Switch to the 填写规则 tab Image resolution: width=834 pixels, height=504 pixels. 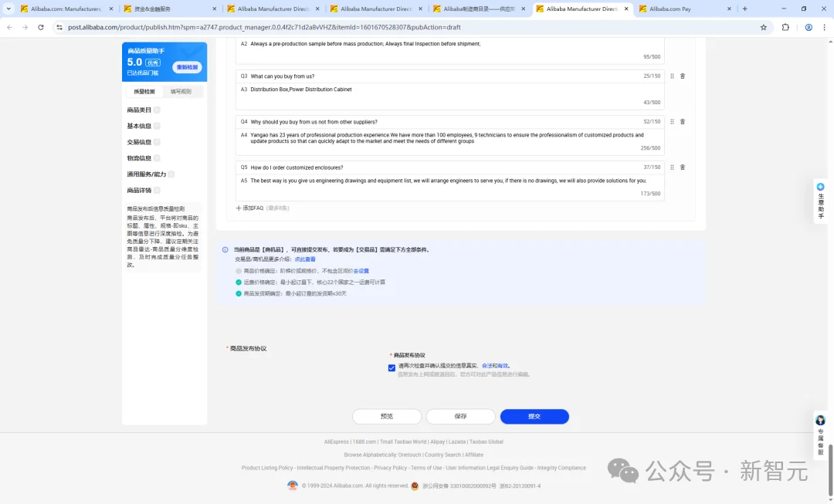(181, 91)
